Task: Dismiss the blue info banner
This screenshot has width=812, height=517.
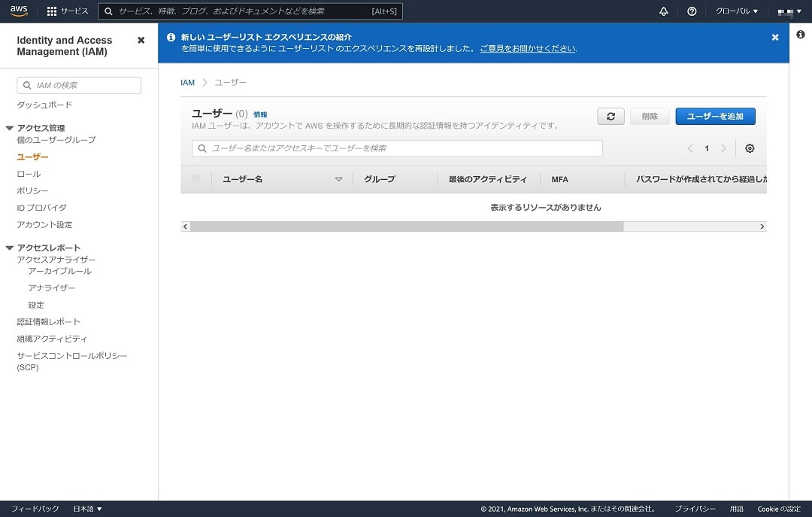Action: click(x=774, y=38)
